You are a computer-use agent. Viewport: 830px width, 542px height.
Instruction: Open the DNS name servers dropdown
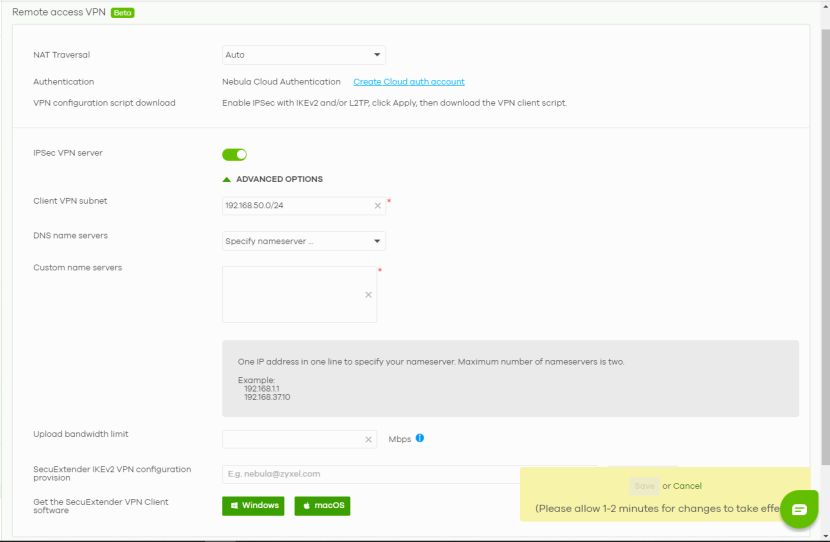tap(303, 241)
